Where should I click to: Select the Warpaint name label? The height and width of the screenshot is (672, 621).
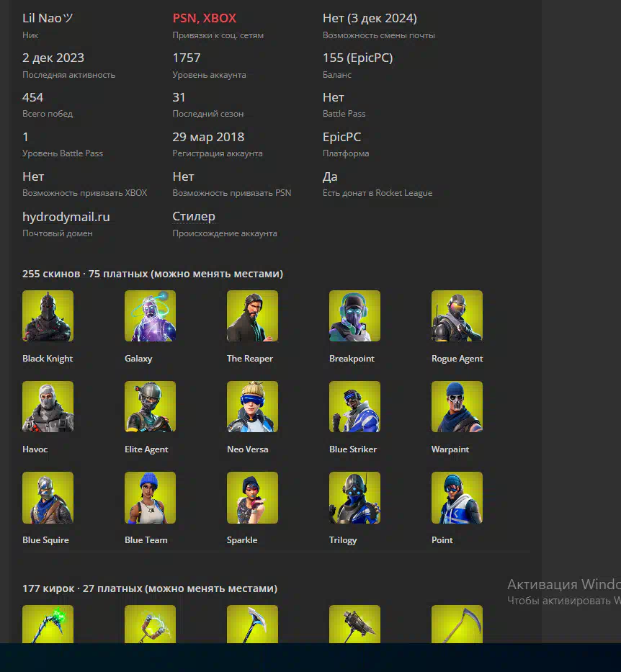[450, 449]
